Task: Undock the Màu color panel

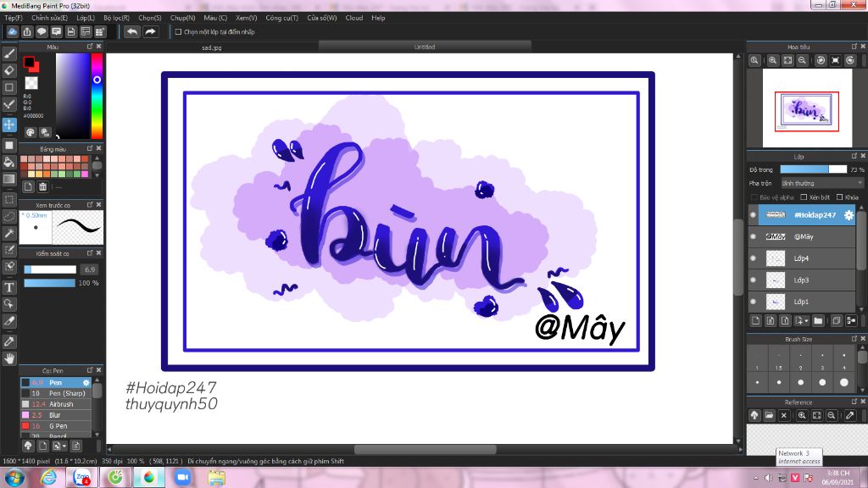Action: click(x=90, y=47)
